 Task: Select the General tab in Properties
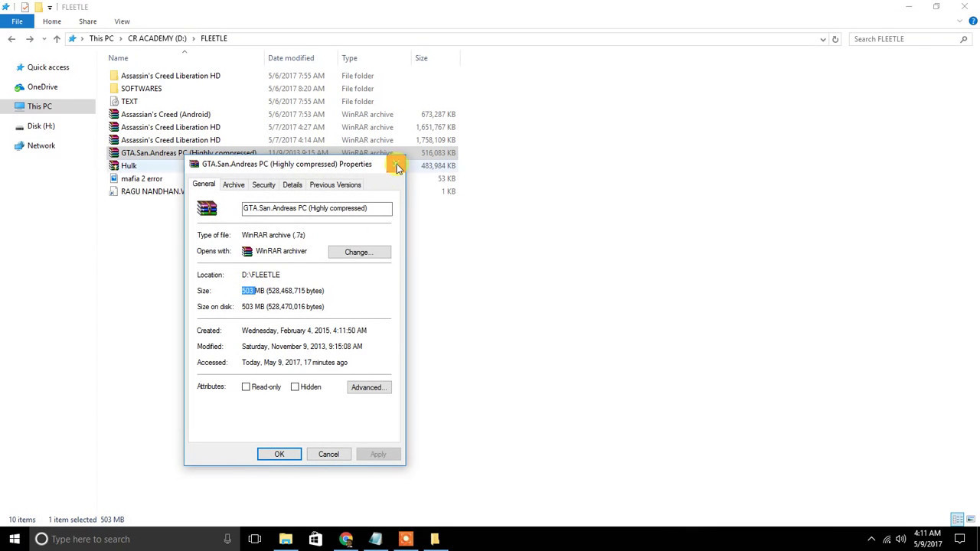click(204, 184)
